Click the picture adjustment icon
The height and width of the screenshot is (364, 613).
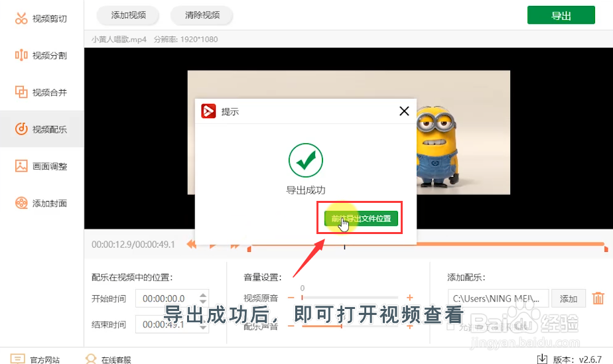click(x=21, y=166)
